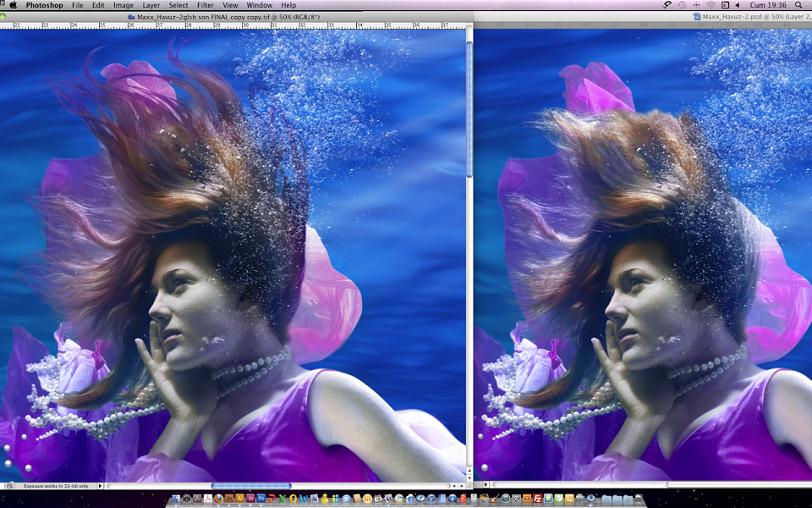Launch FileZilla from the dock
The image size is (812, 508).
click(x=538, y=499)
